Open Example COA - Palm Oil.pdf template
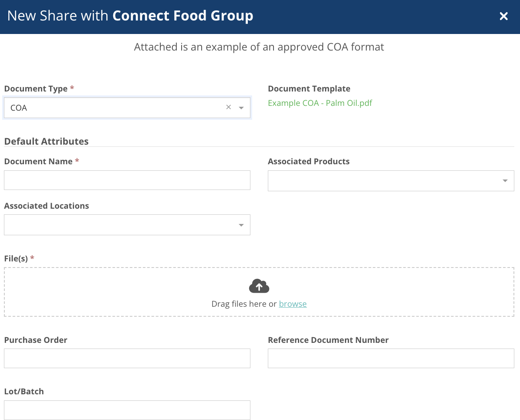Image resolution: width=520 pixels, height=420 pixels. (x=320, y=103)
